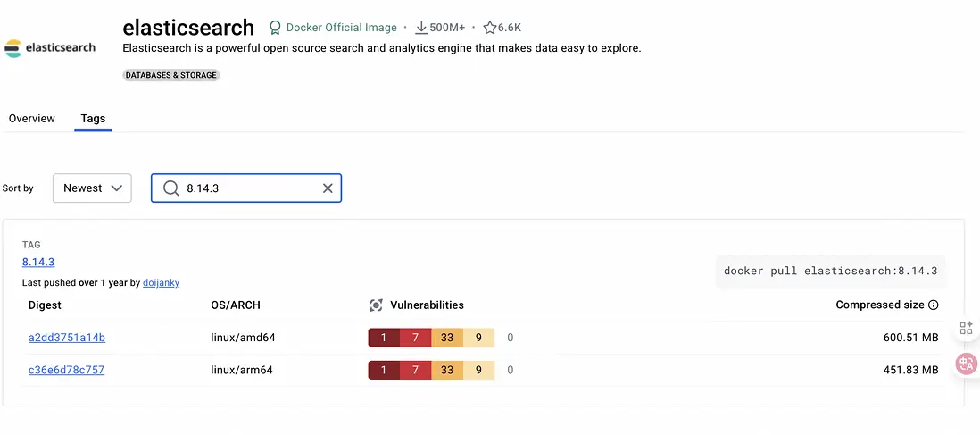The width and height of the screenshot is (980, 435).
Task: Open the 8.14.3 tag link
Action: pyautogui.click(x=38, y=262)
